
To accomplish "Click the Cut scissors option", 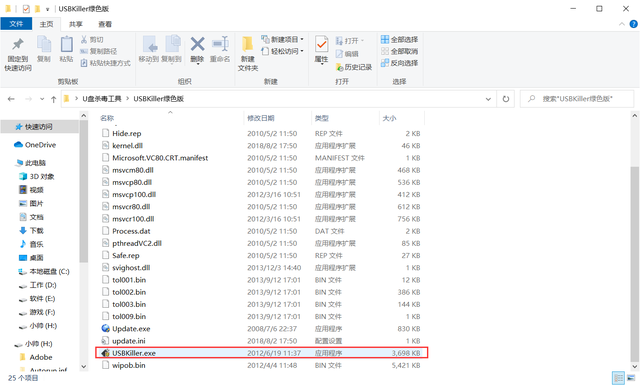I will pyautogui.click(x=92, y=40).
